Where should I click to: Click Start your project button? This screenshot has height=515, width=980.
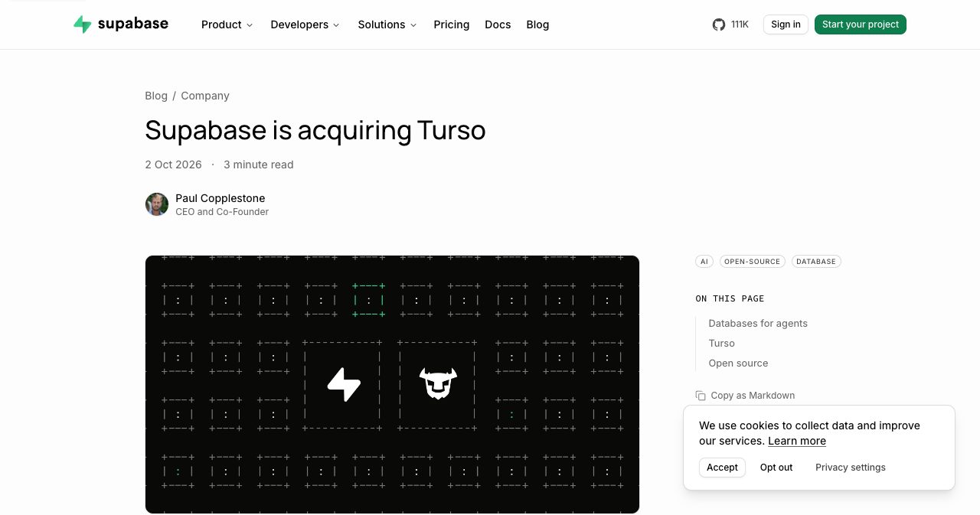(861, 24)
